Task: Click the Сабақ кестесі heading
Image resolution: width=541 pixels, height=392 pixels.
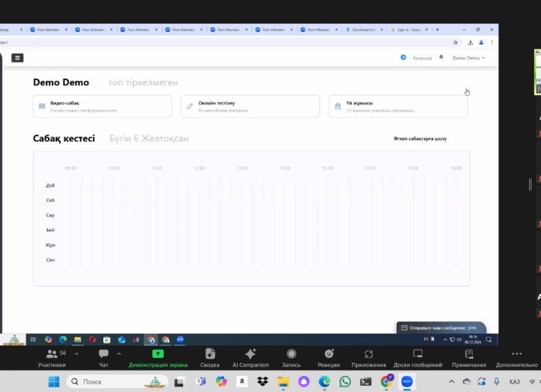Action: point(64,139)
